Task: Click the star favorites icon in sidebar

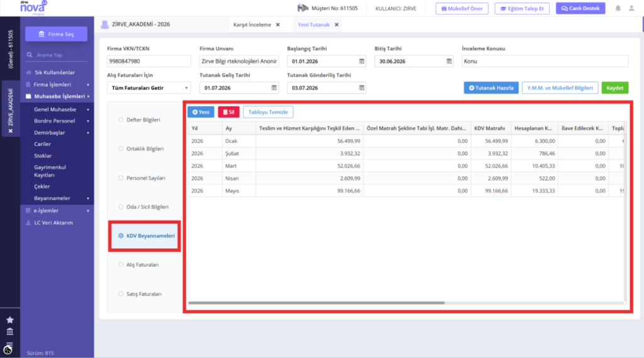Action: coord(10,320)
